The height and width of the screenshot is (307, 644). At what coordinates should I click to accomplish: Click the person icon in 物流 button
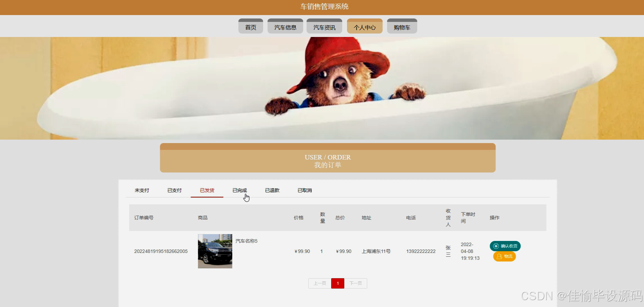pos(499,256)
